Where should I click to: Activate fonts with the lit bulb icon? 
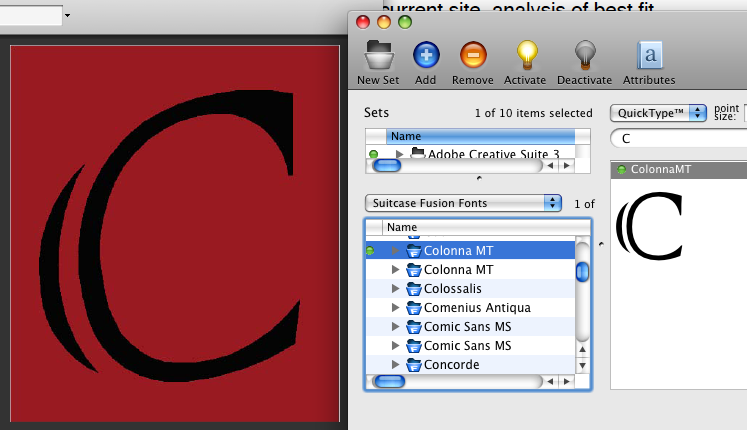pyautogui.click(x=527, y=56)
